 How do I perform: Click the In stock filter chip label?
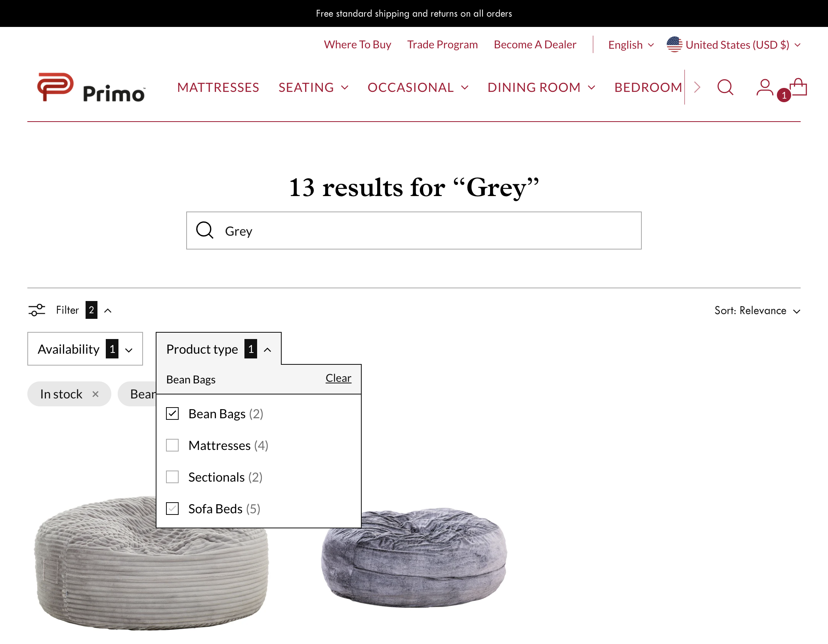coord(61,394)
